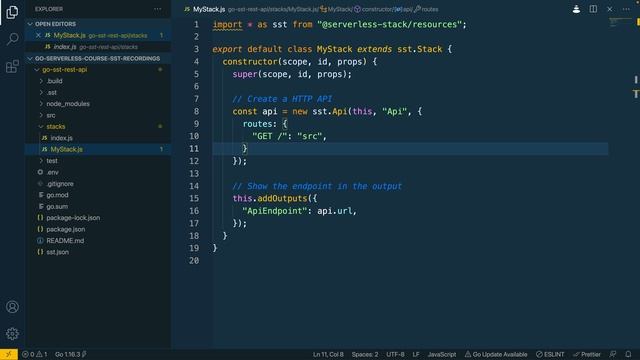Change indentation via Spaces: 2

[x=365, y=354]
